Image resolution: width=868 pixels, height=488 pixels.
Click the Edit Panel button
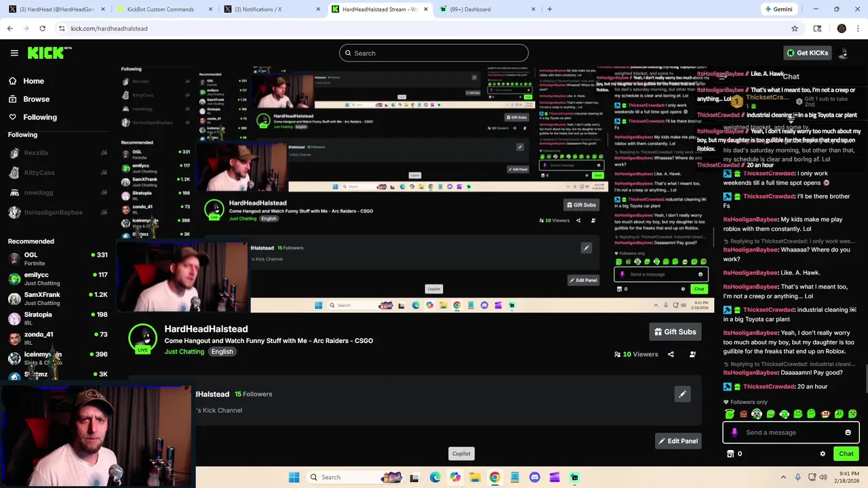pyautogui.click(x=678, y=441)
